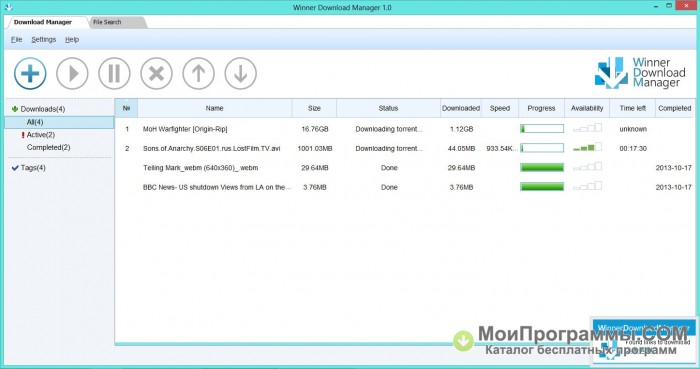Click 2013-10-17 completed date of BBC News

(x=673, y=187)
